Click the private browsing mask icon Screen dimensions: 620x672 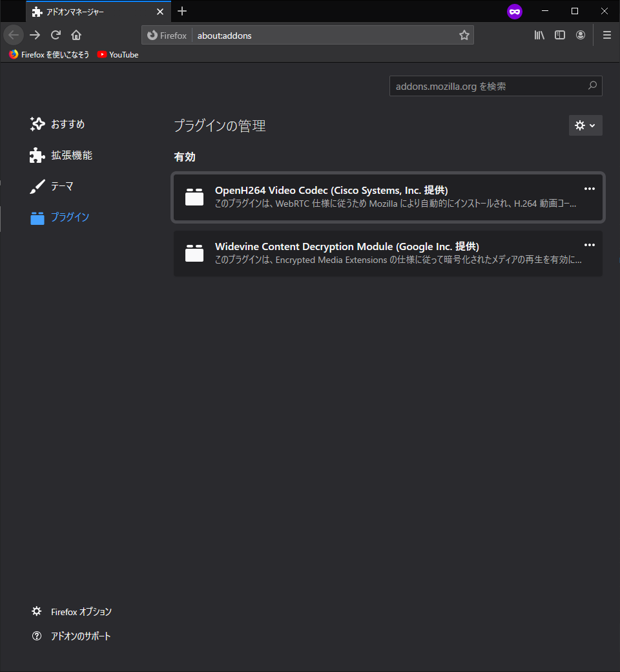coord(515,12)
